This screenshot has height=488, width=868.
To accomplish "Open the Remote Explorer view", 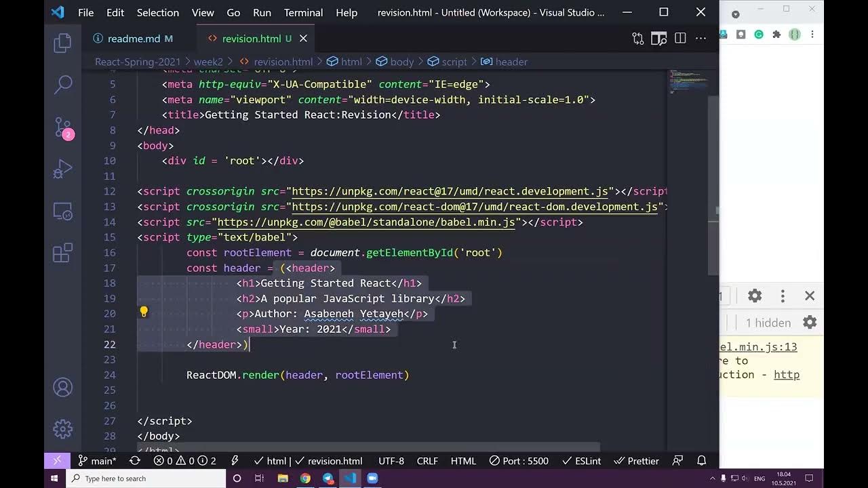I will (x=63, y=211).
